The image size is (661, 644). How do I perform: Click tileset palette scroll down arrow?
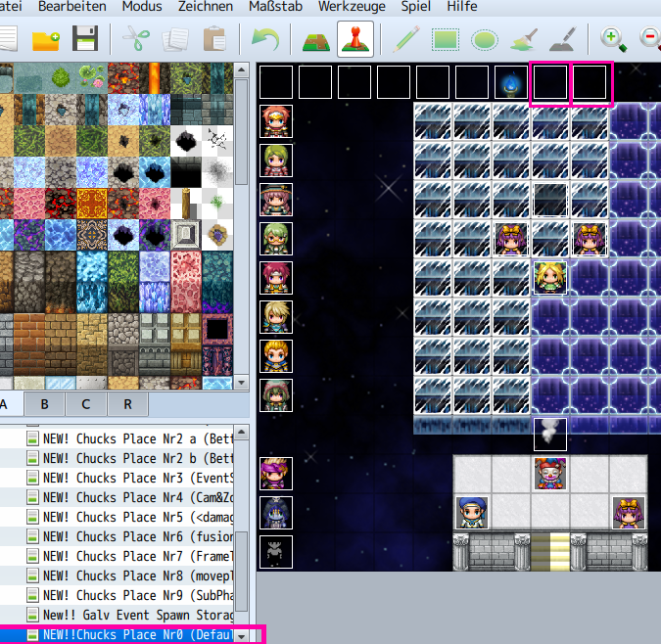pyautogui.click(x=241, y=383)
